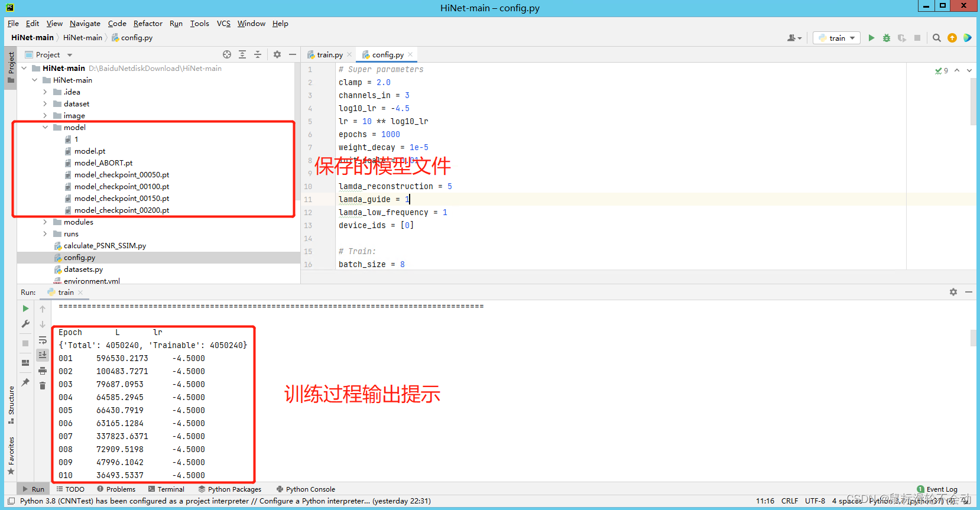980x510 pixels.
Task: Expand the .idea folder
Action: tap(46, 92)
